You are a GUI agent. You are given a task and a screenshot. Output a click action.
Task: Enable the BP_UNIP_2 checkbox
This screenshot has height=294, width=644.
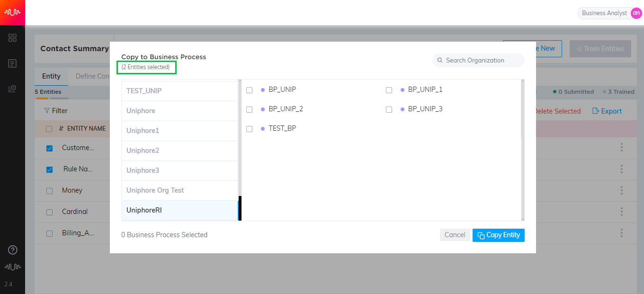[x=250, y=109]
